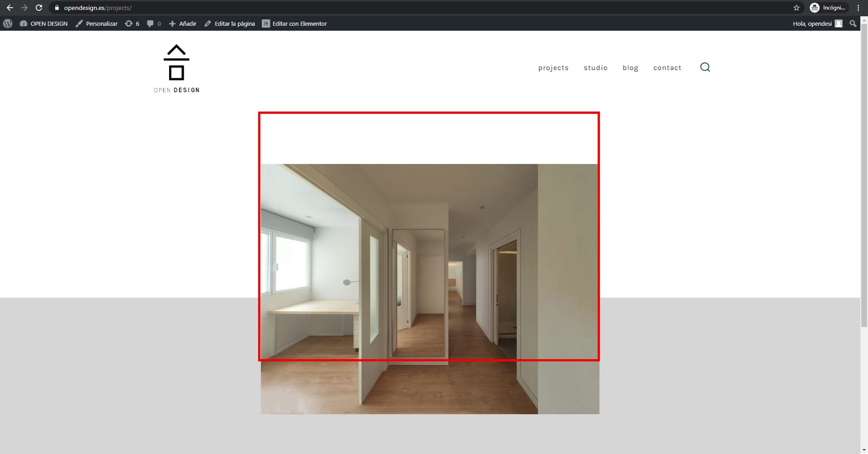Viewport: 868px width, 454px height.
Task: Bookmark this page with the star icon
Action: coord(797,8)
